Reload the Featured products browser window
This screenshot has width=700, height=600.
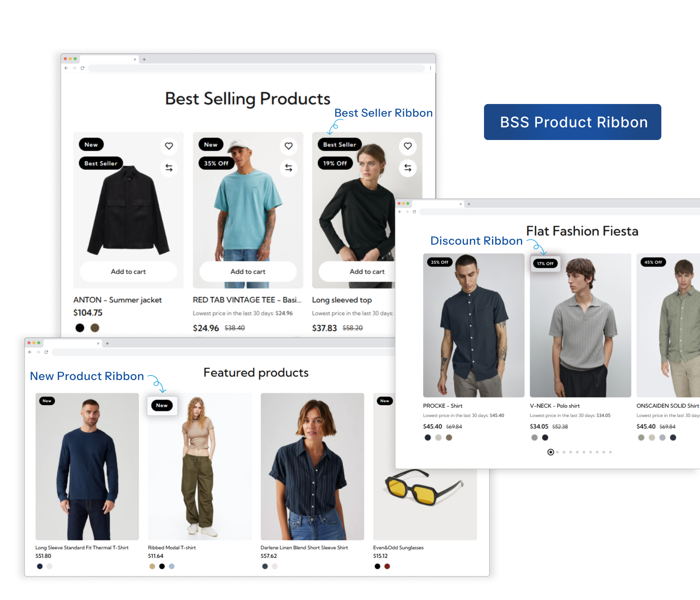[46, 352]
